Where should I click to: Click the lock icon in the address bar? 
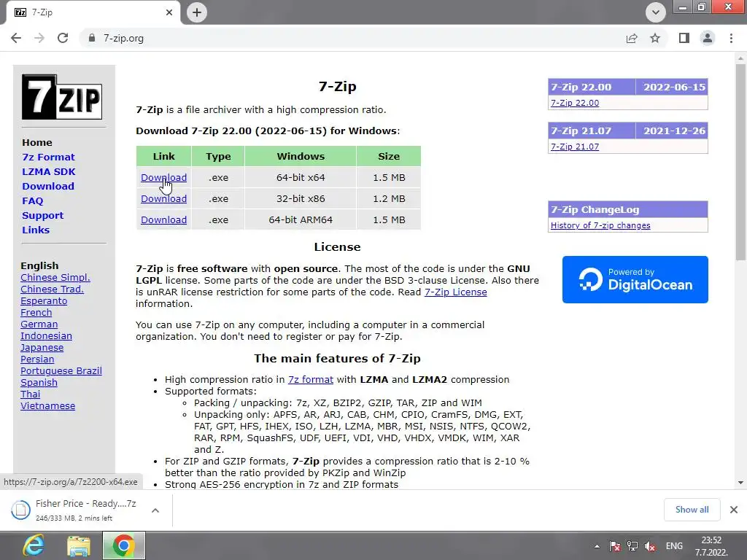click(92, 38)
